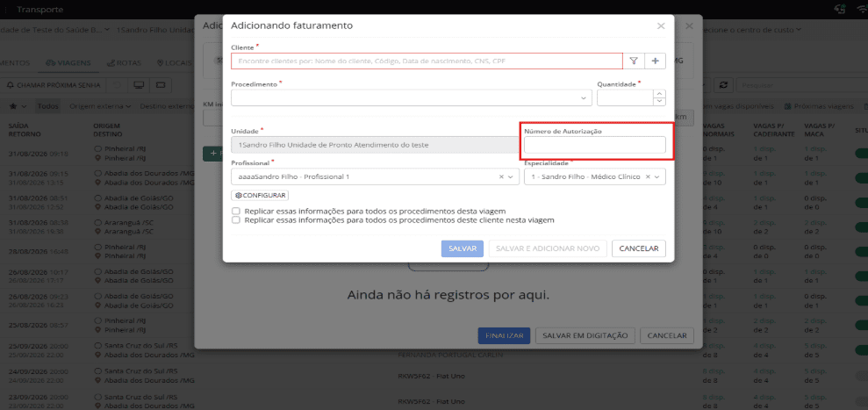Decrease Quantidade with the down arrow
The width and height of the screenshot is (868, 410).
click(x=659, y=101)
